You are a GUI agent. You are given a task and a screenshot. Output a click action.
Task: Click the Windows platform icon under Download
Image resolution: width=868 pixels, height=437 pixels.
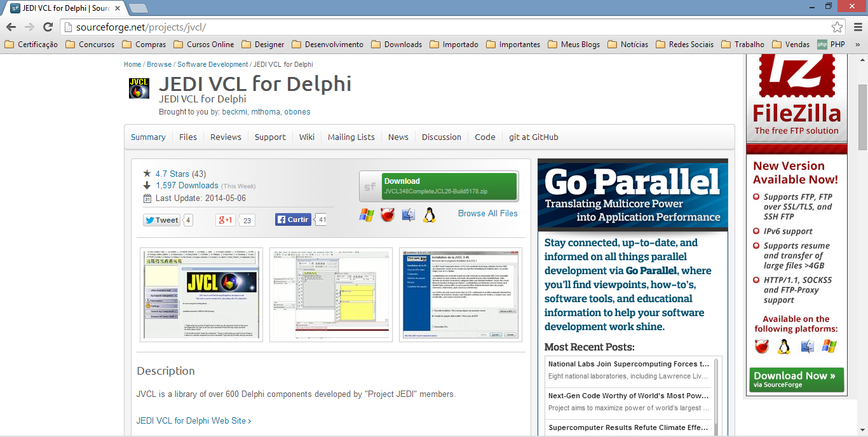[x=367, y=214]
